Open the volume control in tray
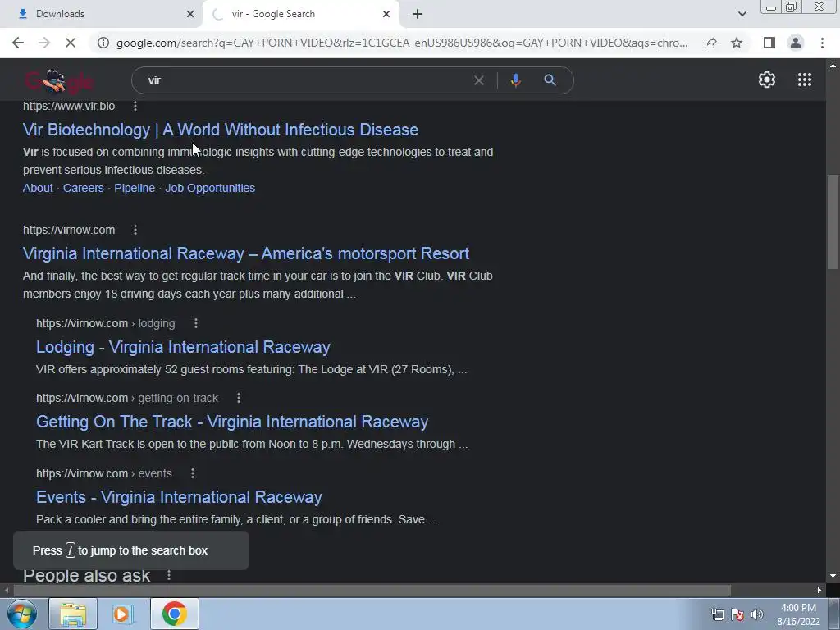 (x=757, y=614)
